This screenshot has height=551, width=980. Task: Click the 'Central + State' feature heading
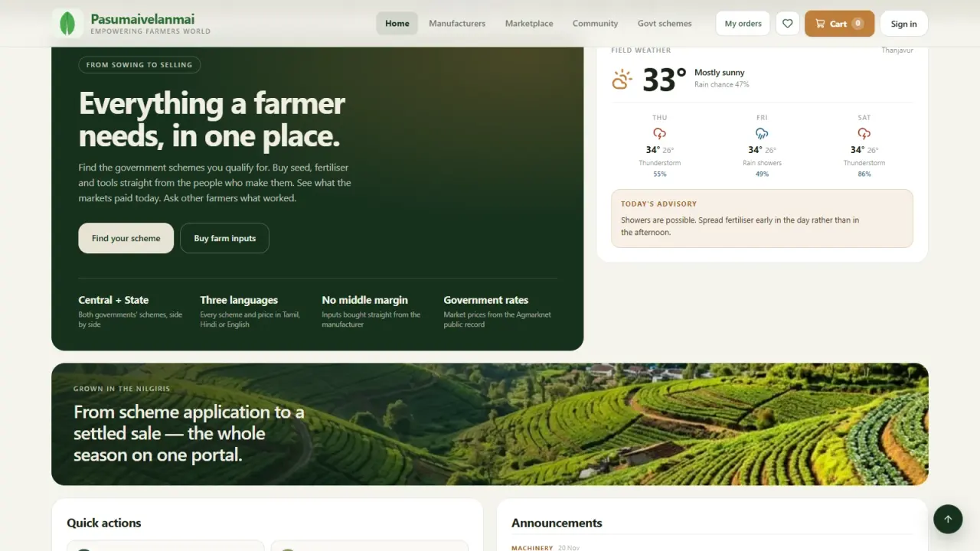[113, 300]
